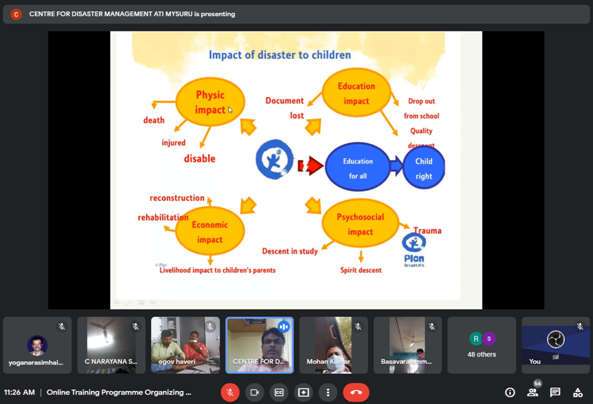This screenshot has height=404, width=593.
Task: Click the muted mic icon on yoganarasimhai tile
Action: [61, 326]
